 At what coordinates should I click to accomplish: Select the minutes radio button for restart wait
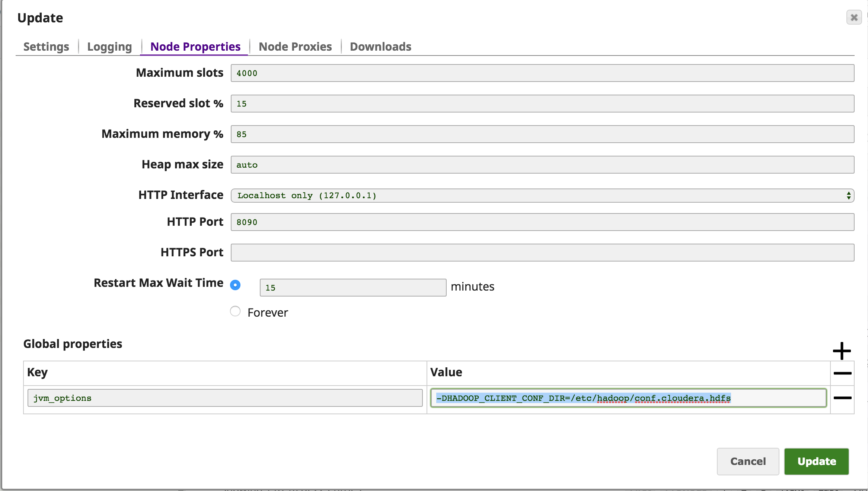[235, 285]
